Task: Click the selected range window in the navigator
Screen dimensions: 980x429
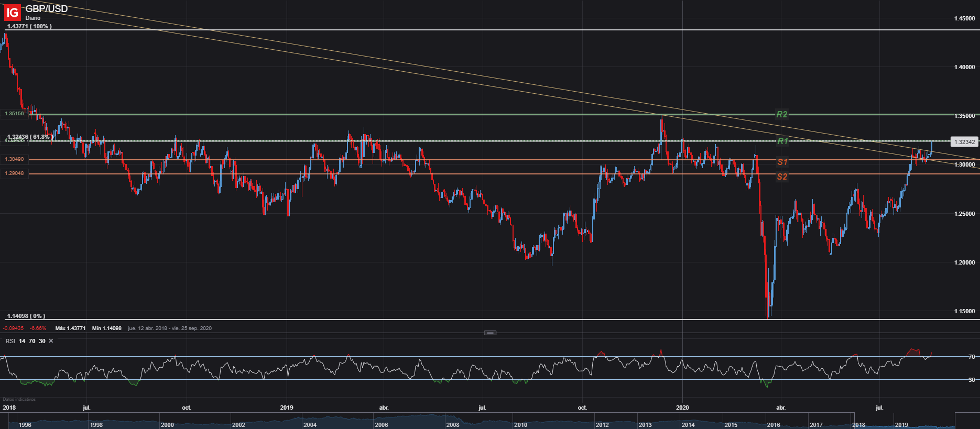Action: tap(903, 421)
